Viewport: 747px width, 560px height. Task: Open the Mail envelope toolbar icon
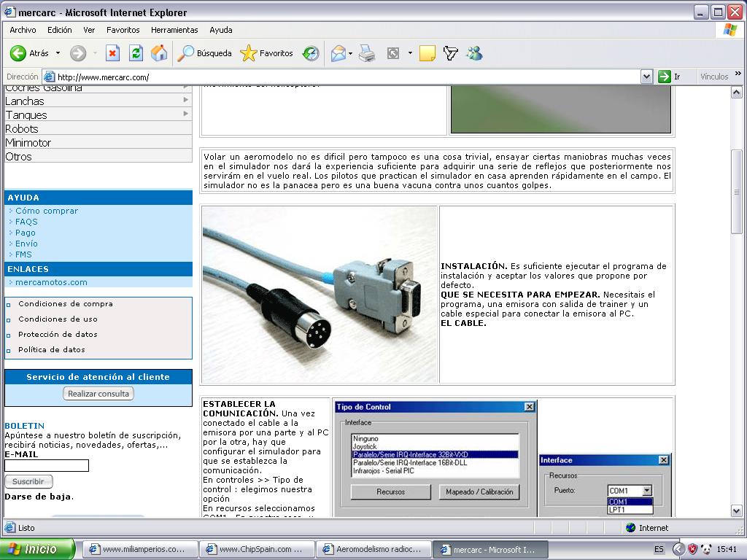click(338, 53)
